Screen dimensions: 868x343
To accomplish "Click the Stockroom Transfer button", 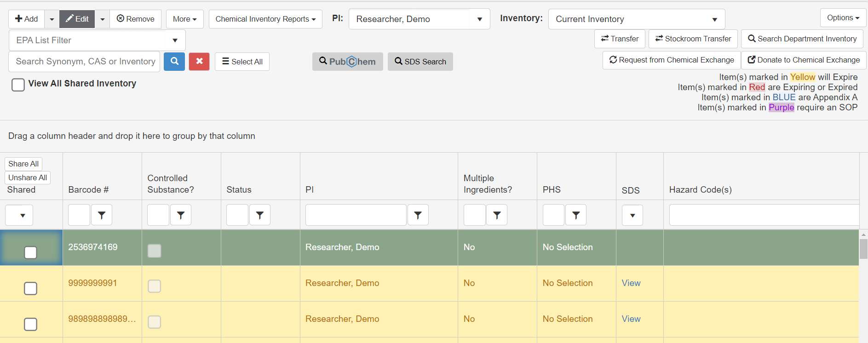I will click(x=693, y=39).
